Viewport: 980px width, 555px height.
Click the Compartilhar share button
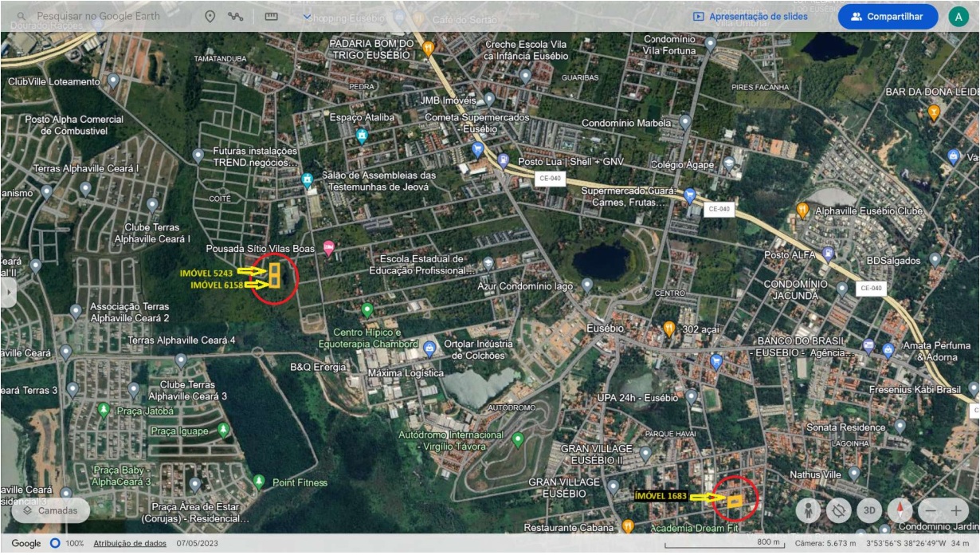[x=888, y=16]
